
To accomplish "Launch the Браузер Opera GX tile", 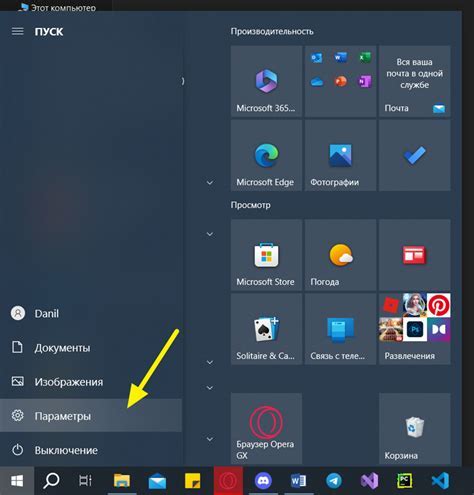I will [266, 428].
